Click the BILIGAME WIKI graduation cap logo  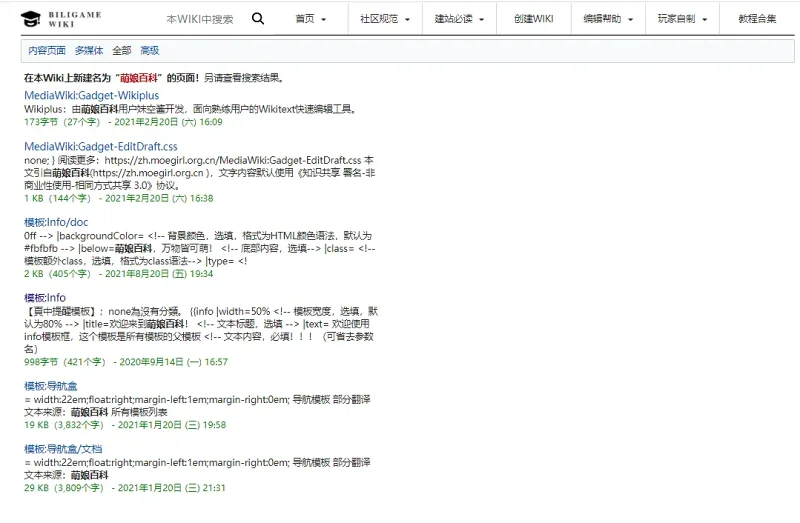tap(31, 19)
